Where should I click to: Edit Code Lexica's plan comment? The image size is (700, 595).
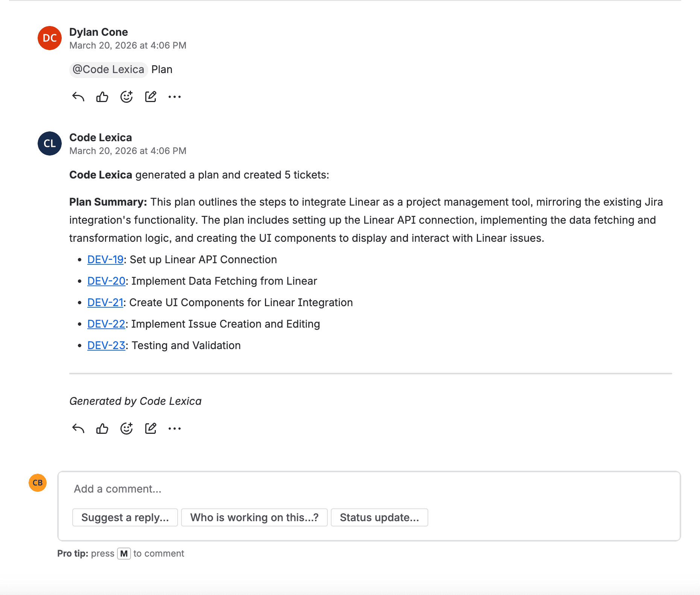point(151,428)
